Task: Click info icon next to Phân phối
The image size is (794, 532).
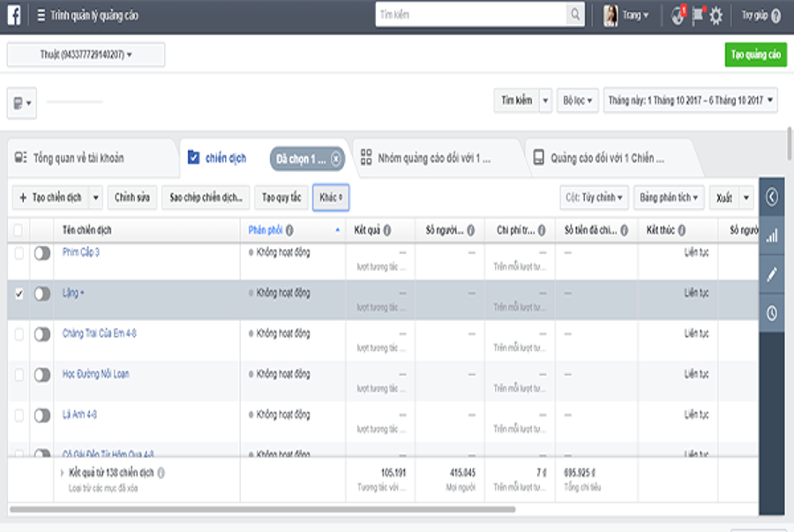Action: click(289, 230)
